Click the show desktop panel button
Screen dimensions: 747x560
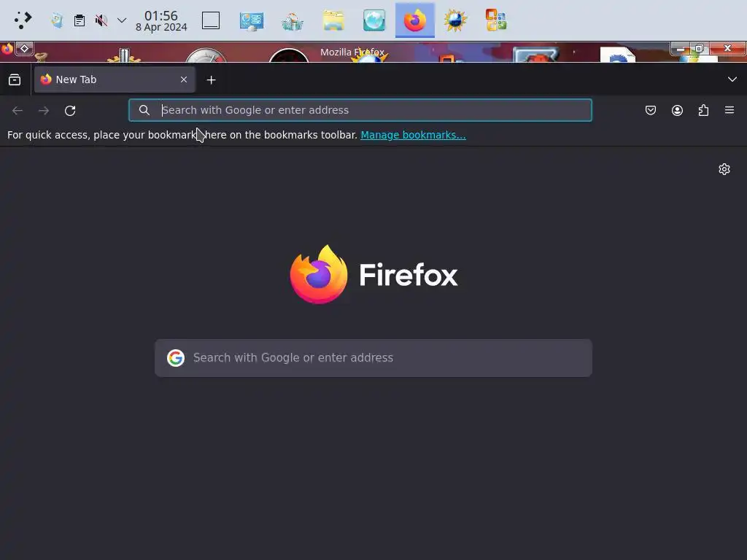[x=211, y=20]
